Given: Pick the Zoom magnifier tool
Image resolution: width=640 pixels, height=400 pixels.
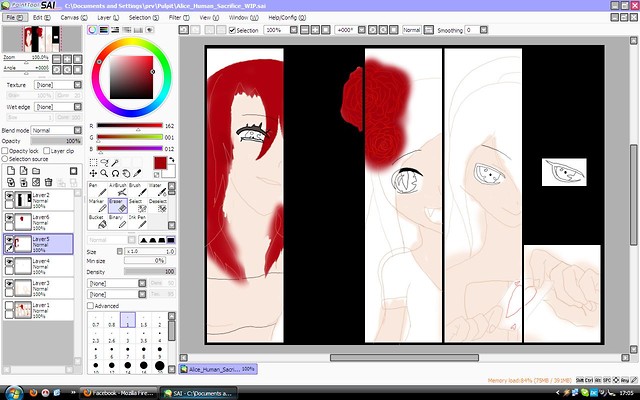Looking at the screenshot, I should tap(104, 173).
